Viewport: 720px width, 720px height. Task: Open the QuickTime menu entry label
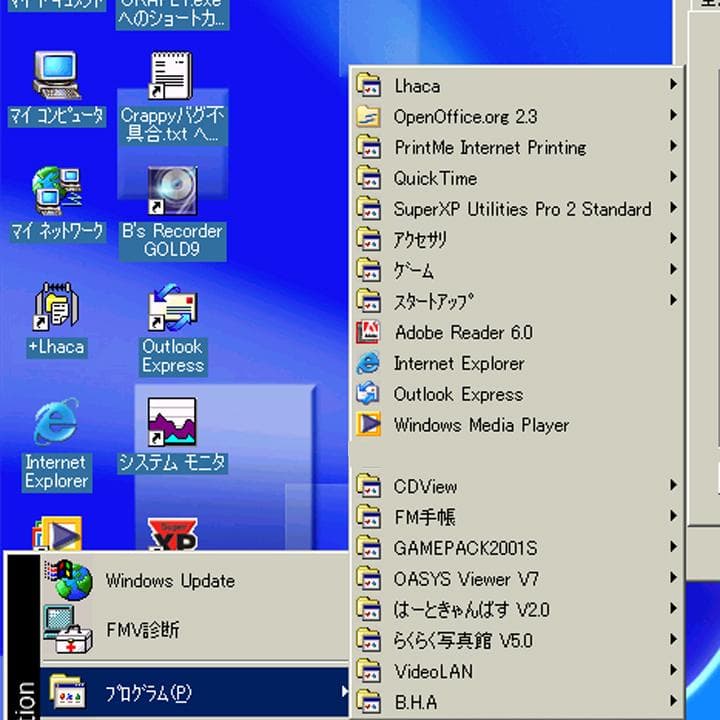[435, 178]
